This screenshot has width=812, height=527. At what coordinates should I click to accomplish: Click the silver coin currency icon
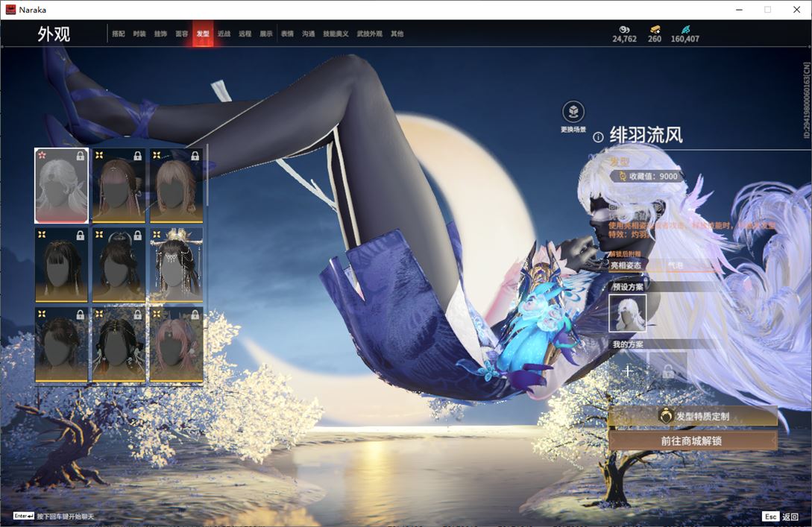(x=624, y=30)
